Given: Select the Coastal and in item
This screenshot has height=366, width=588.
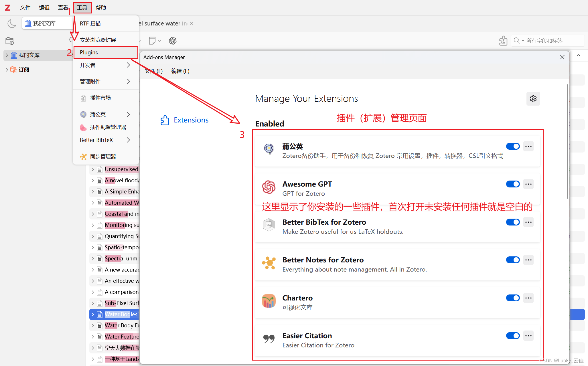Looking at the screenshot, I should tap(122, 214).
